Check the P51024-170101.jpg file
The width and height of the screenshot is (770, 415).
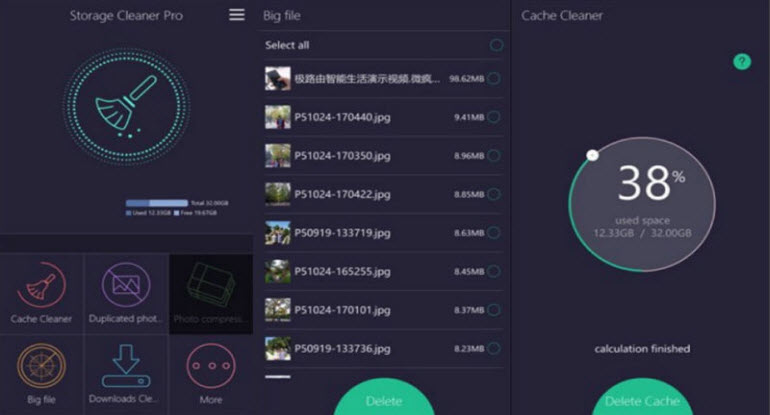coord(494,310)
